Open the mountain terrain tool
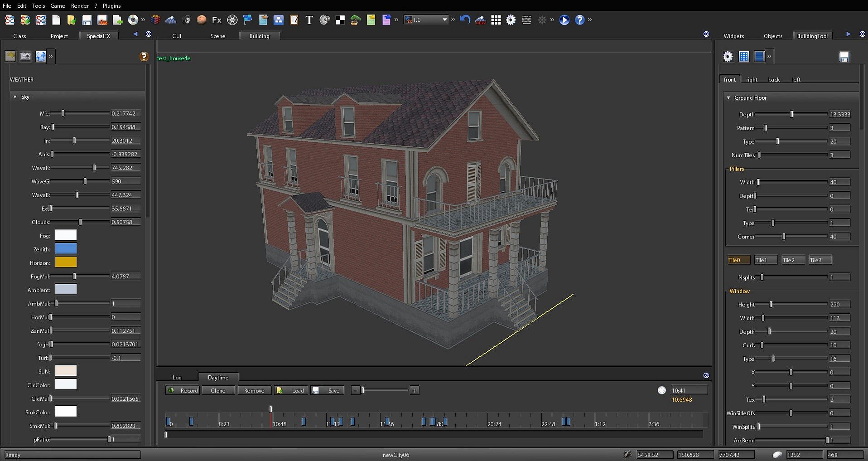 coord(171,20)
